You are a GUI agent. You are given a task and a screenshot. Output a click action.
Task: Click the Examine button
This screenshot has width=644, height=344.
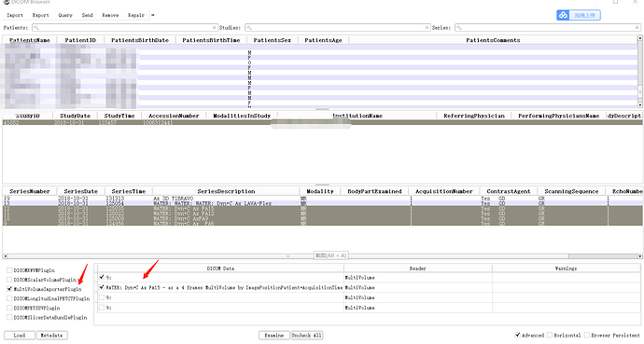pyautogui.click(x=274, y=336)
